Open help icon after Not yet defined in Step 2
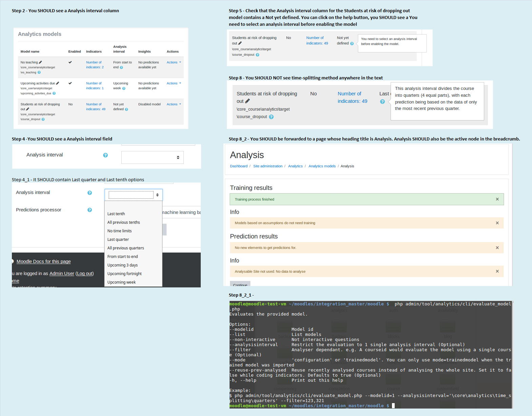The image size is (532, 416). tap(126, 109)
